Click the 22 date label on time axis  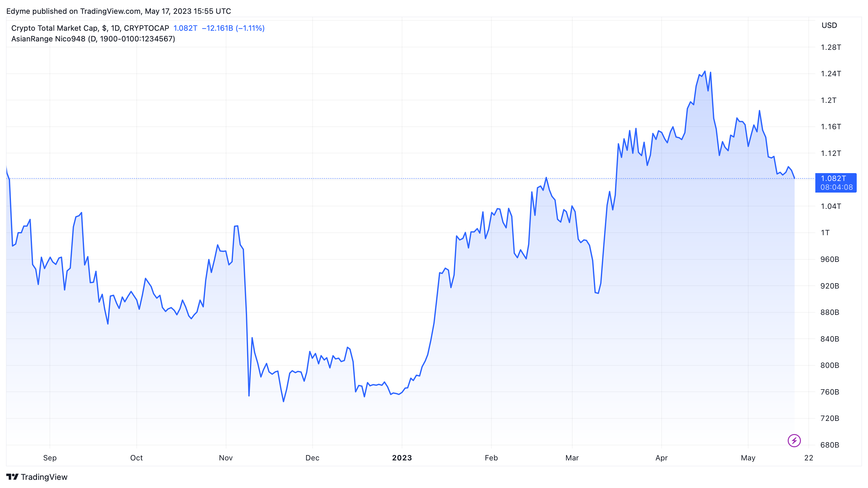[809, 458]
